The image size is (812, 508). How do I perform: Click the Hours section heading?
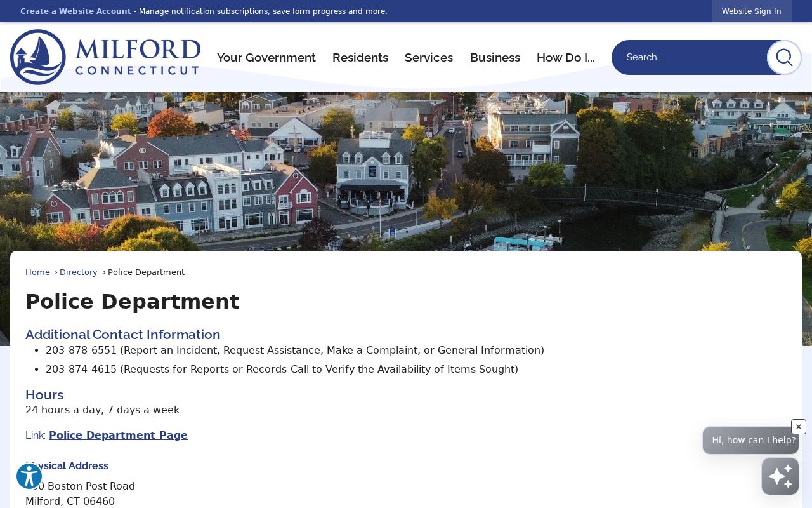pyautogui.click(x=44, y=395)
